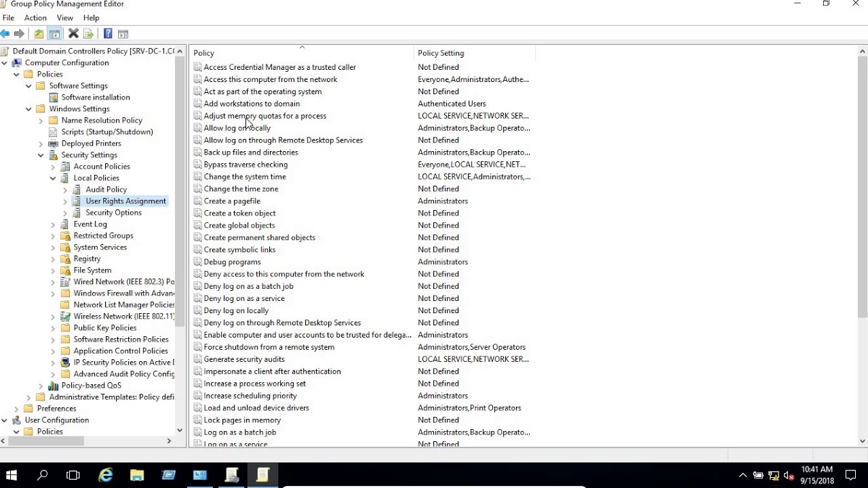This screenshot has width=868, height=488.
Task: Click the Policy-based QoS chart icon
Action: (54, 385)
